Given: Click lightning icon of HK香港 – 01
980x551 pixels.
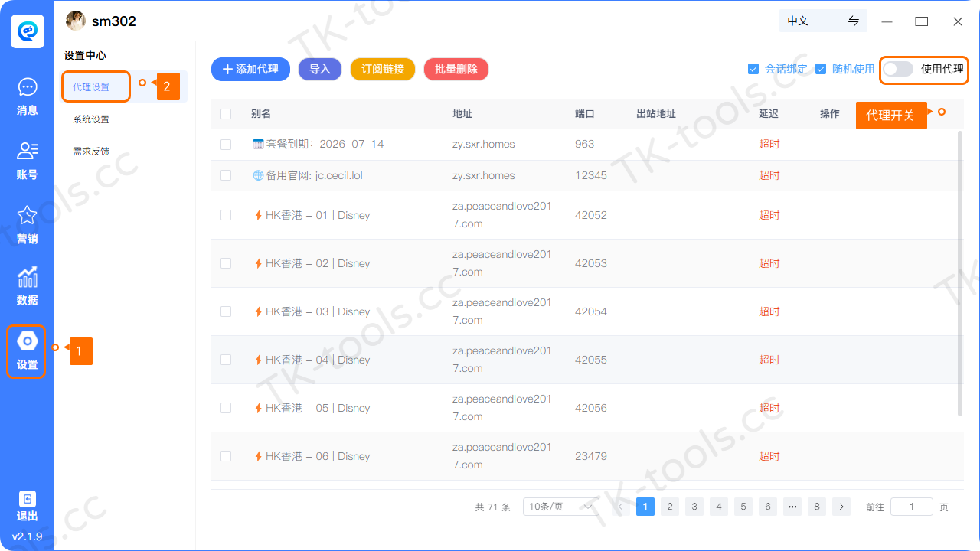Looking at the screenshot, I should click(x=258, y=215).
